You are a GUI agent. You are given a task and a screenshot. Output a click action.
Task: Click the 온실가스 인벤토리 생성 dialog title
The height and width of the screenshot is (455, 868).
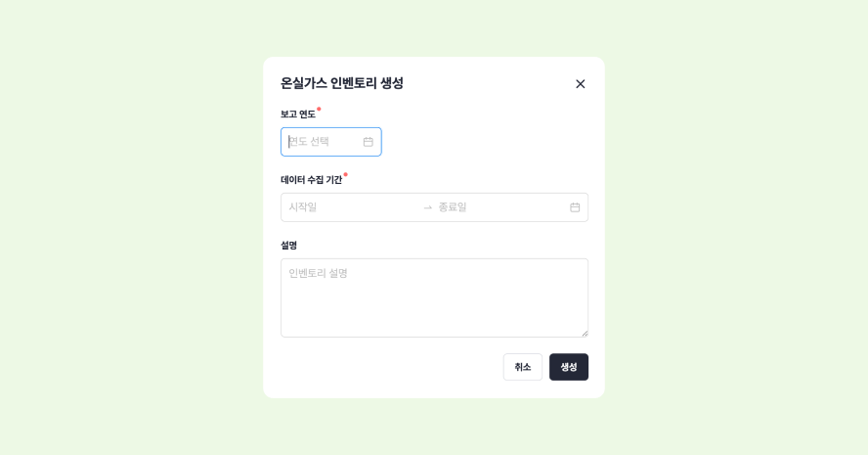click(341, 83)
